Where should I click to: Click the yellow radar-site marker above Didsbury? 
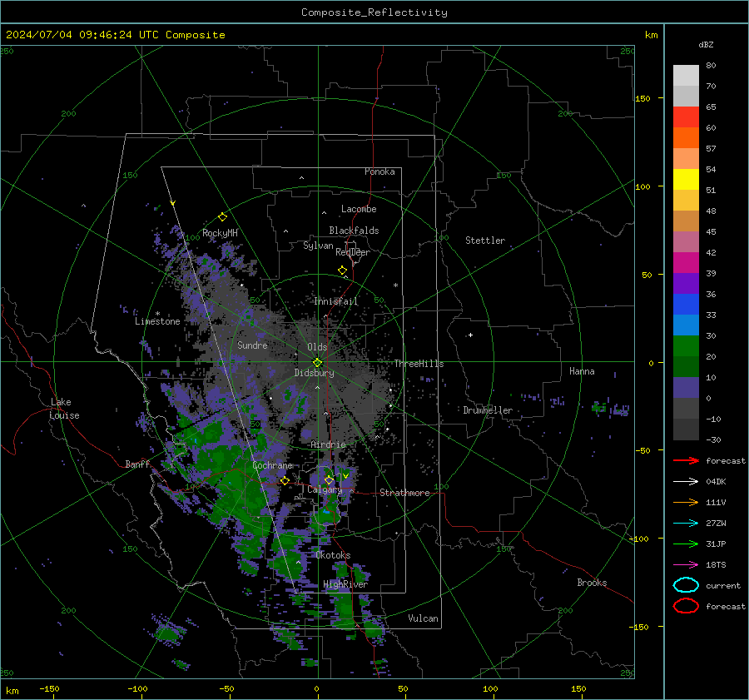[317, 362]
